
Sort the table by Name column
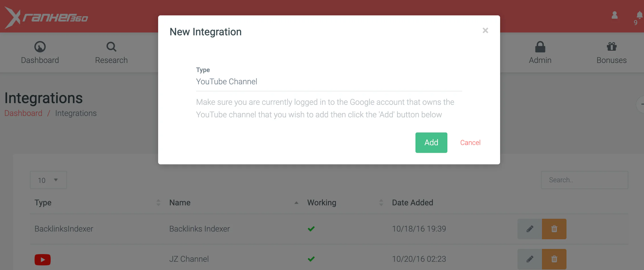(180, 202)
